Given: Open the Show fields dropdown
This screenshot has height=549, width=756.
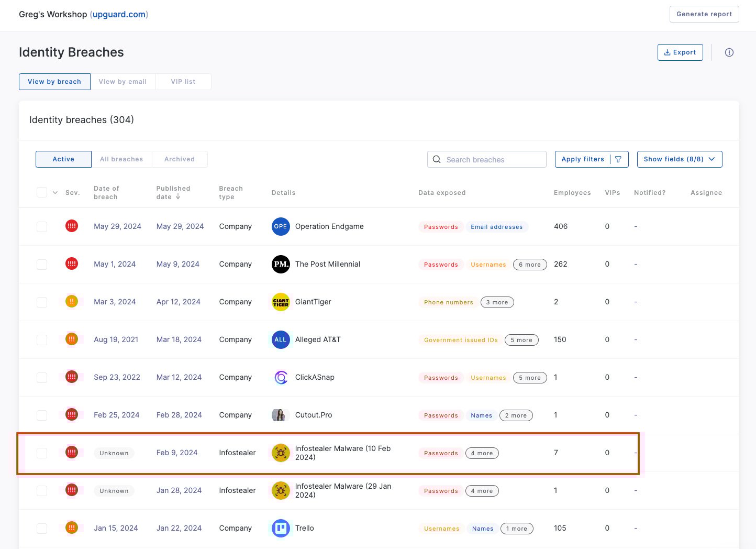Looking at the screenshot, I should point(679,159).
